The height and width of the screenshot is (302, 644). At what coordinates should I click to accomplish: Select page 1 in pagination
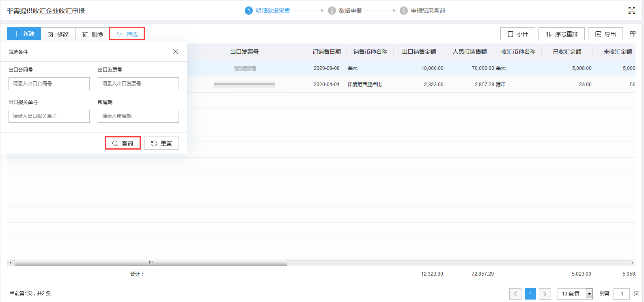pyautogui.click(x=530, y=293)
